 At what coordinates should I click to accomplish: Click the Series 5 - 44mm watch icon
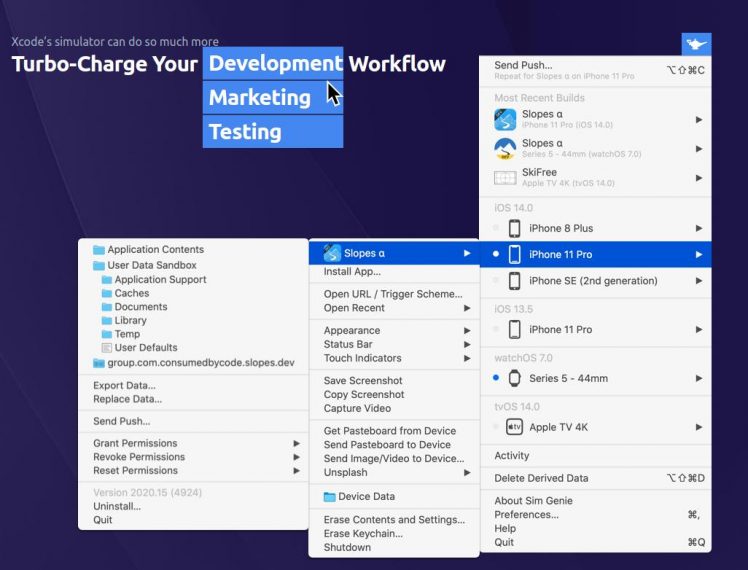515,378
